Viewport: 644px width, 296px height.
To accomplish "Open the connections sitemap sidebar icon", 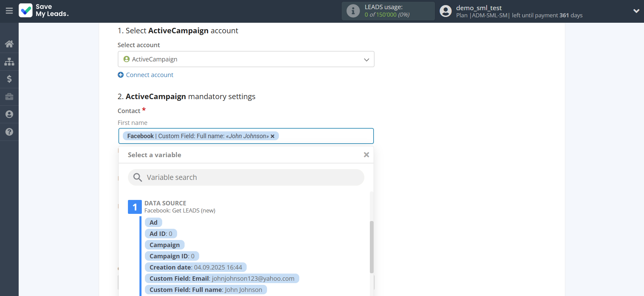I will point(9,61).
